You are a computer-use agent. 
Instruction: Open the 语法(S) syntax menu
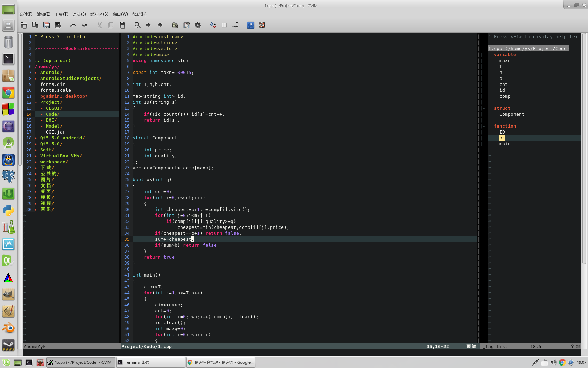click(x=79, y=14)
